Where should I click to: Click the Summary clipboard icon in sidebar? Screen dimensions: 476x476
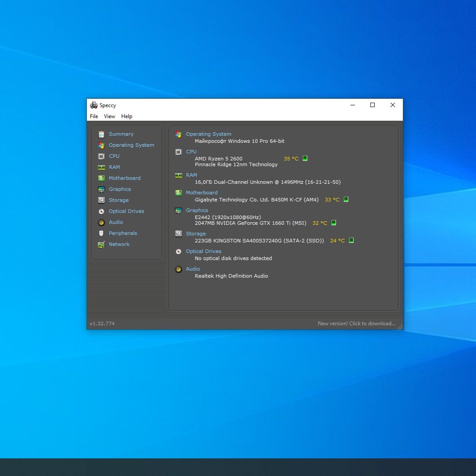pyautogui.click(x=101, y=134)
